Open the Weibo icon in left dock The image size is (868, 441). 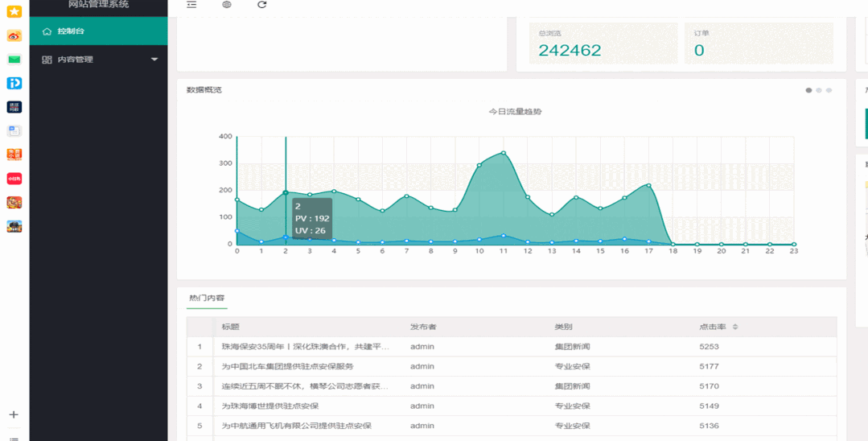[x=14, y=35]
